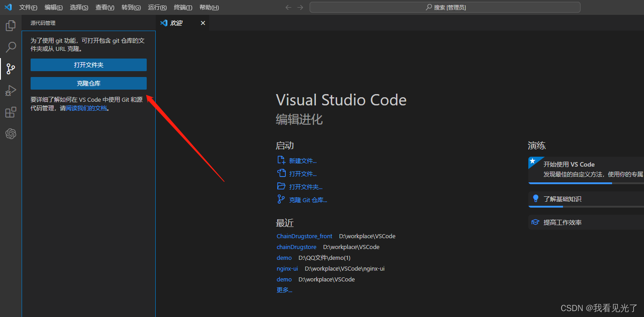644x317 pixels.
Task: Click the 启动 section heading
Action: (x=285, y=145)
